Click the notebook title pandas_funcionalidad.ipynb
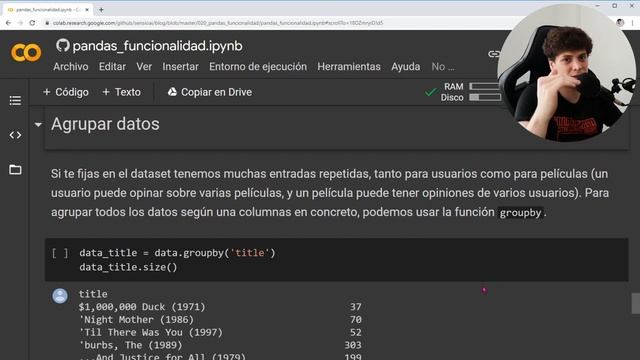The image size is (640, 360). (x=158, y=46)
